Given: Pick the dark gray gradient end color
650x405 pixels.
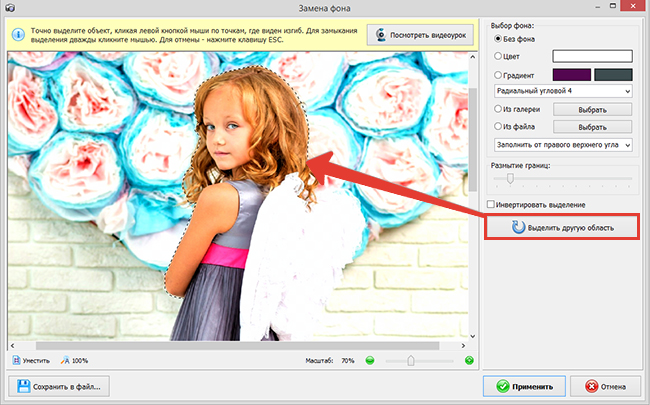Looking at the screenshot, I should pos(614,75).
